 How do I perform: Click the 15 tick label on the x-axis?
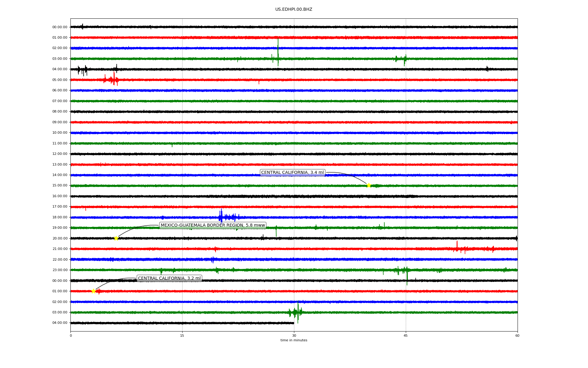point(182,335)
